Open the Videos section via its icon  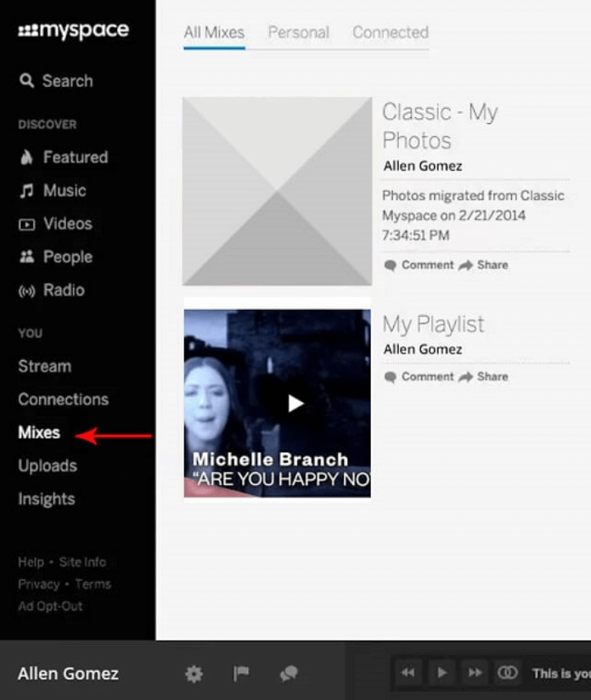point(26,223)
